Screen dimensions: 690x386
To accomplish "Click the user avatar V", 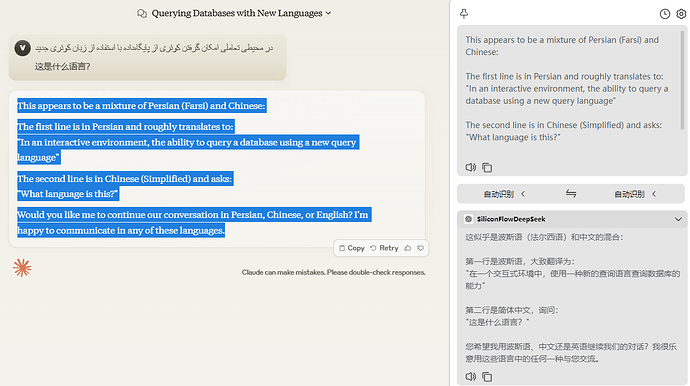I will (22, 48).
